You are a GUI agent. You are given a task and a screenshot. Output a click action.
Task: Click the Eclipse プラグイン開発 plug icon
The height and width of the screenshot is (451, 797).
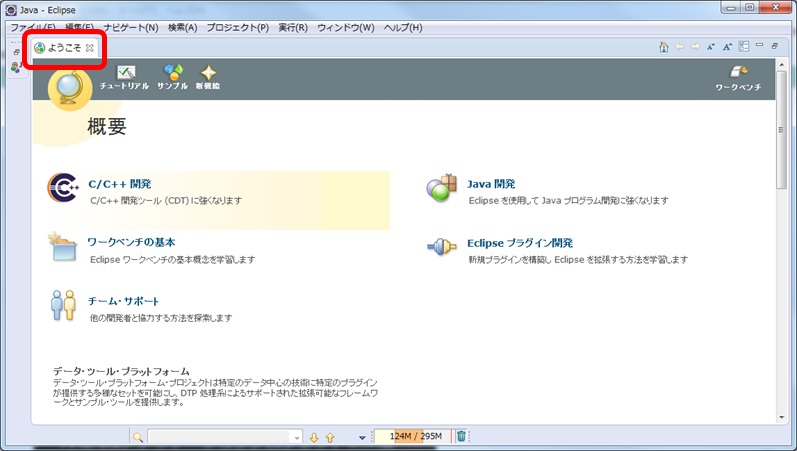442,247
